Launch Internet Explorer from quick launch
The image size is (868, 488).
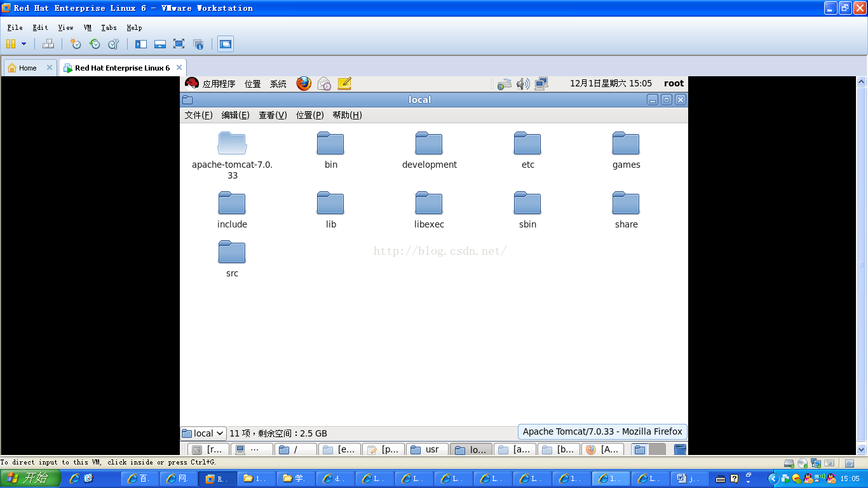(x=74, y=478)
